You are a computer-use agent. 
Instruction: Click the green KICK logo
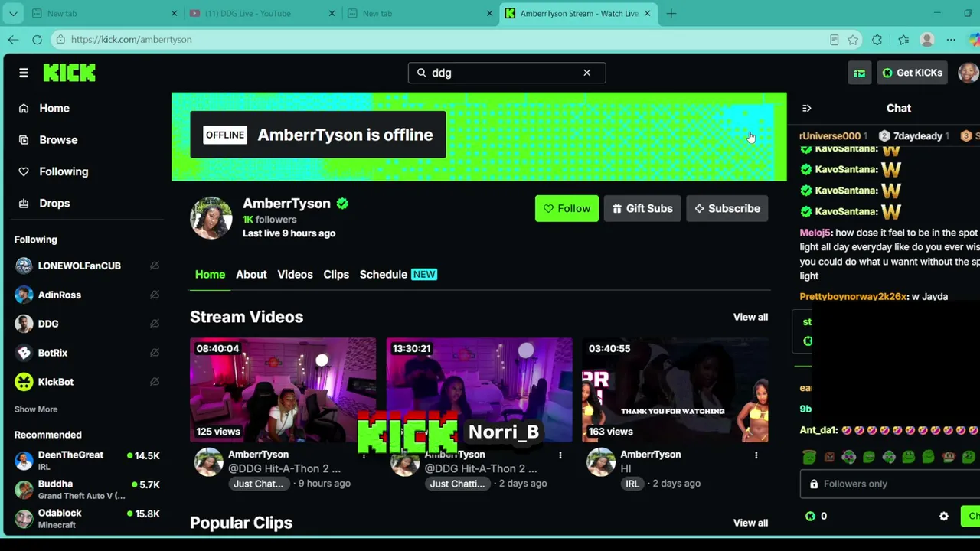pyautogui.click(x=70, y=73)
